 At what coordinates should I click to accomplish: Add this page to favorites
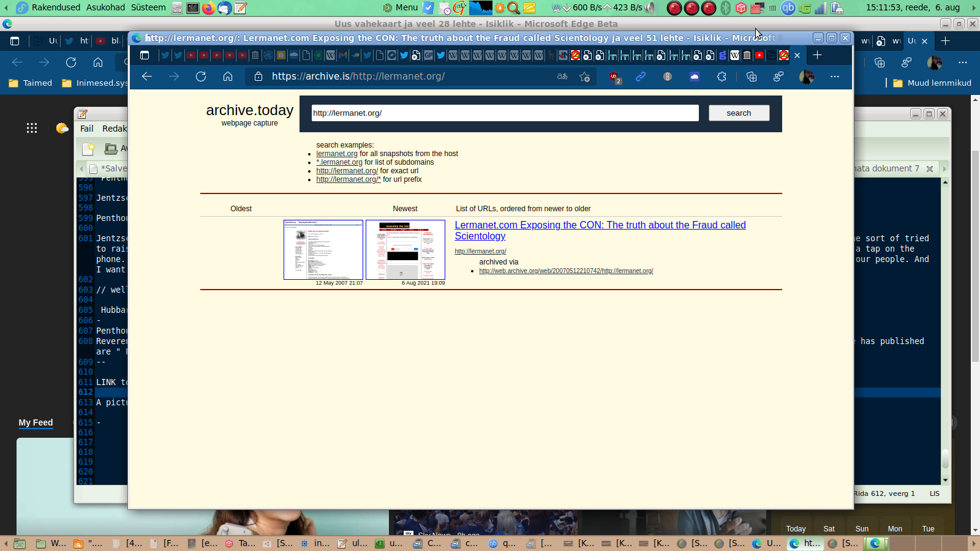585,77
